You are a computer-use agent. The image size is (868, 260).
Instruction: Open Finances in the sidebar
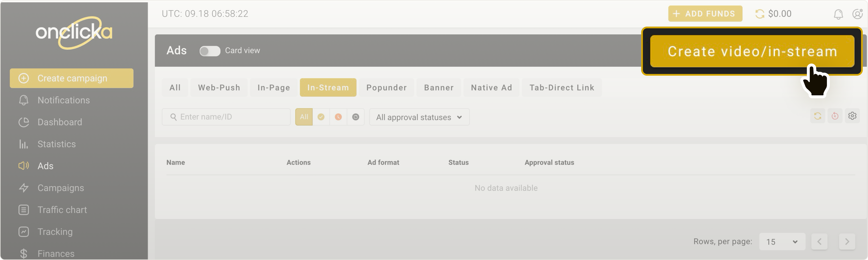click(56, 253)
